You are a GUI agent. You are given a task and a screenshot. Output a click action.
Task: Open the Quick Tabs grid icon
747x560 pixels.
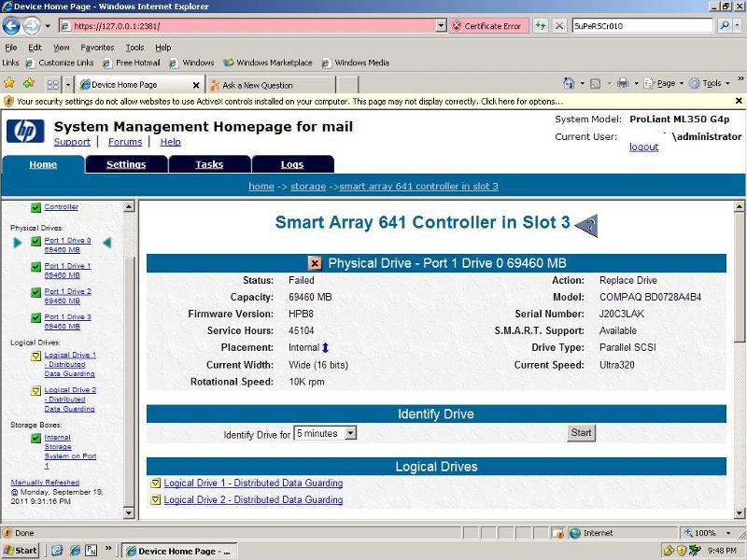point(53,85)
